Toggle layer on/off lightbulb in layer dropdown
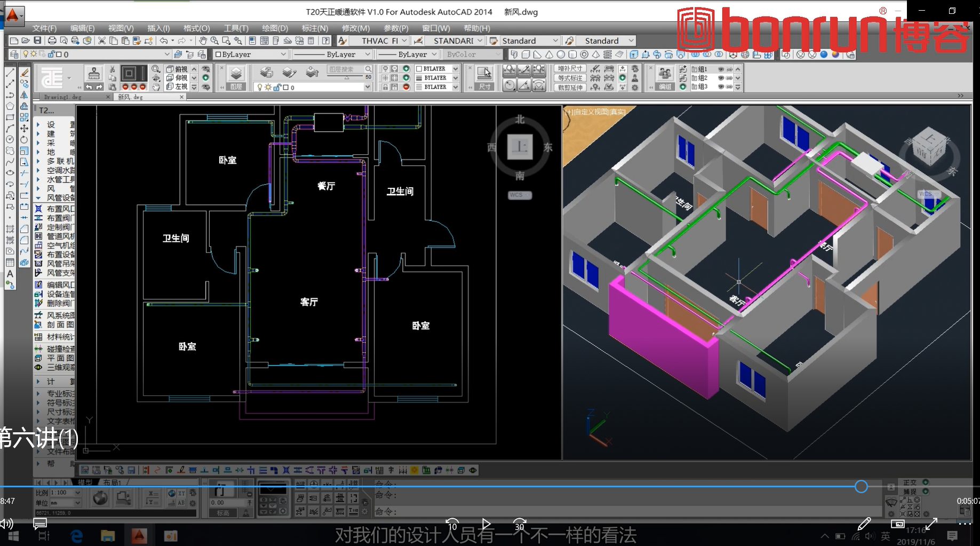 point(25,54)
